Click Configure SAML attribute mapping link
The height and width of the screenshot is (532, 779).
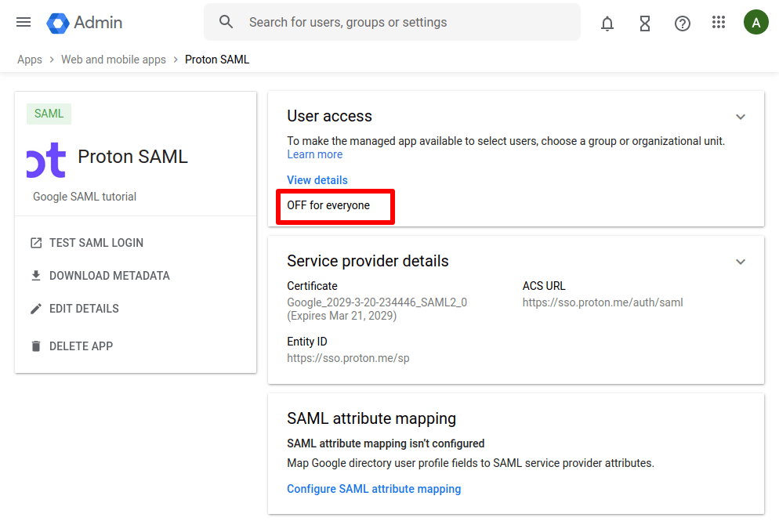[x=374, y=489]
